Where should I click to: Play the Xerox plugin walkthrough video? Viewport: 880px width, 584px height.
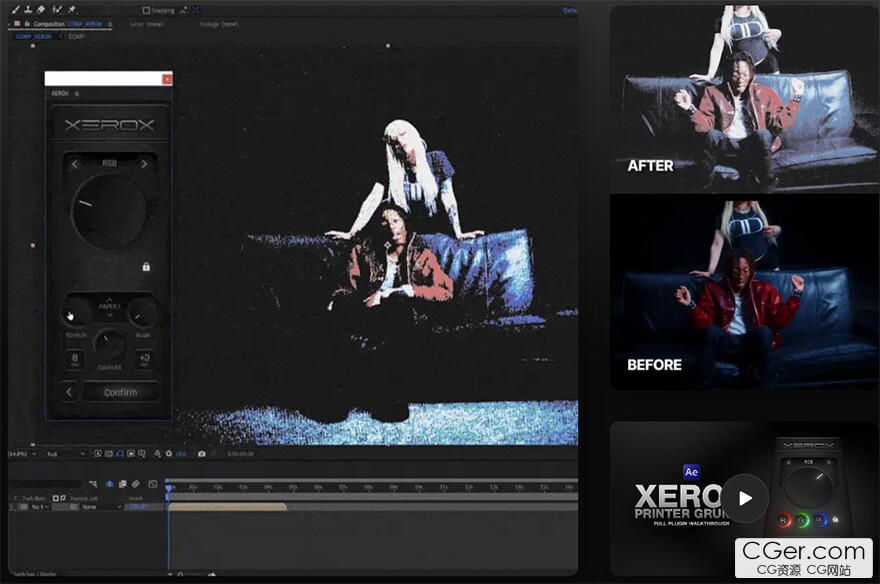tap(745, 497)
